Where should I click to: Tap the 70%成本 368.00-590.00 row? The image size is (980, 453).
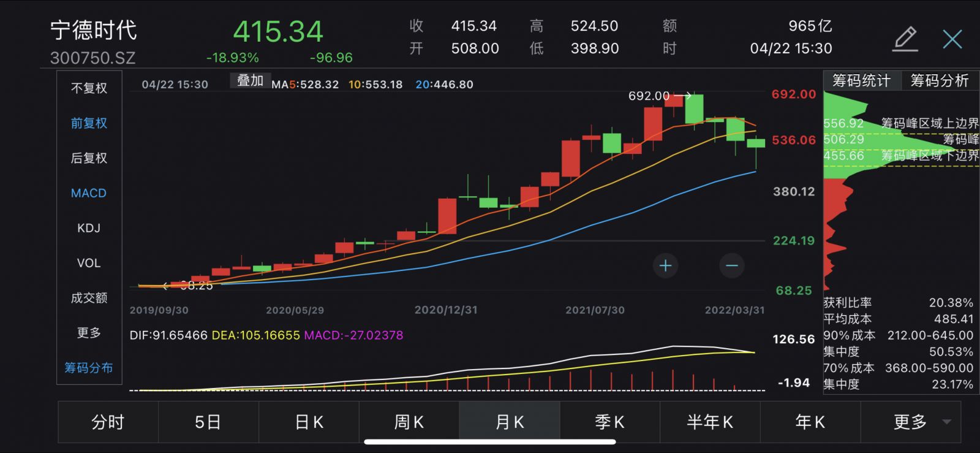899,368
